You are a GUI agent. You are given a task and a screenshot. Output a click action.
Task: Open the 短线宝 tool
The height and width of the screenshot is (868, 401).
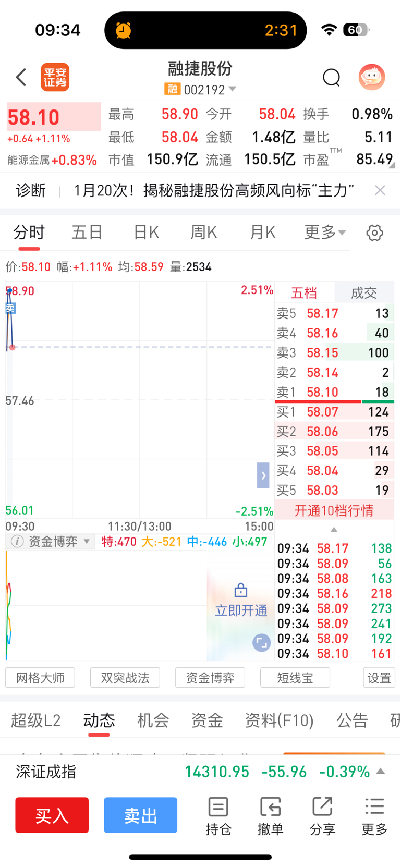[295, 678]
